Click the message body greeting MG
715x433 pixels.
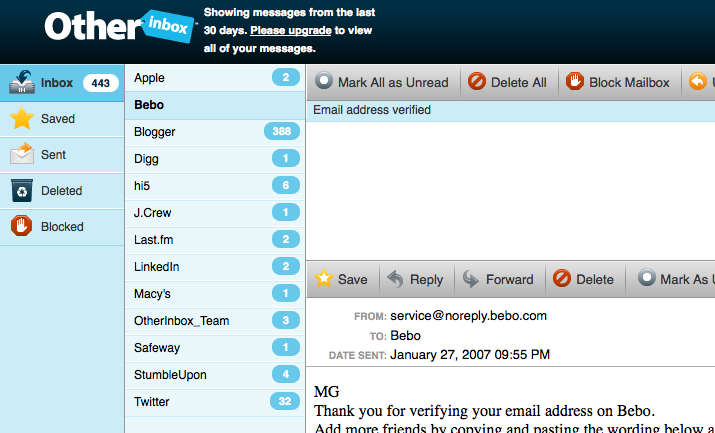tap(326, 392)
